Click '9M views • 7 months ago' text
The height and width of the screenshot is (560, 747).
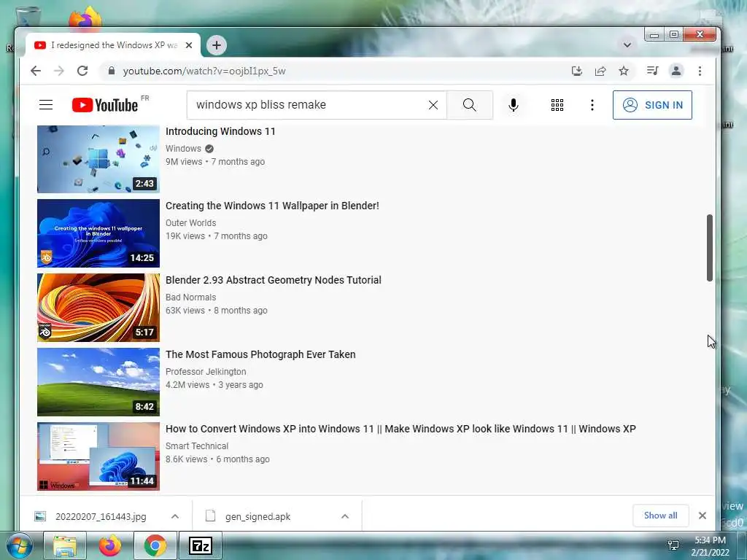215,162
